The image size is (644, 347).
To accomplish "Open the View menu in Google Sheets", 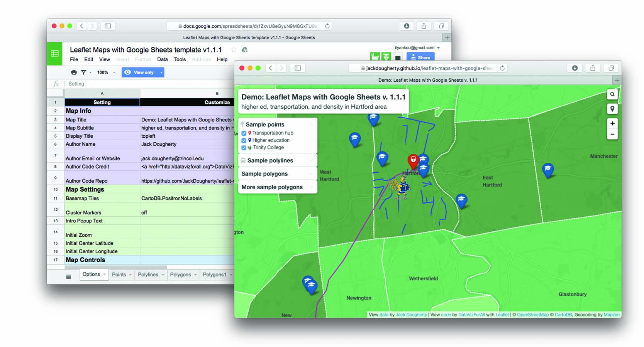I will tap(105, 59).
